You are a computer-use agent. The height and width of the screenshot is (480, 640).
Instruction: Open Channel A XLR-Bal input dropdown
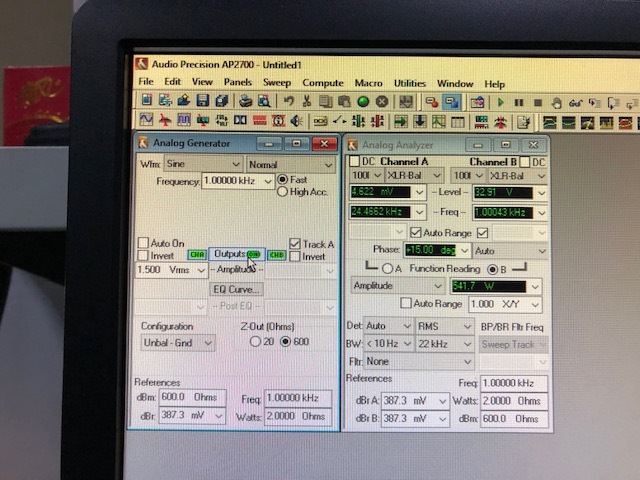pyautogui.click(x=414, y=176)
